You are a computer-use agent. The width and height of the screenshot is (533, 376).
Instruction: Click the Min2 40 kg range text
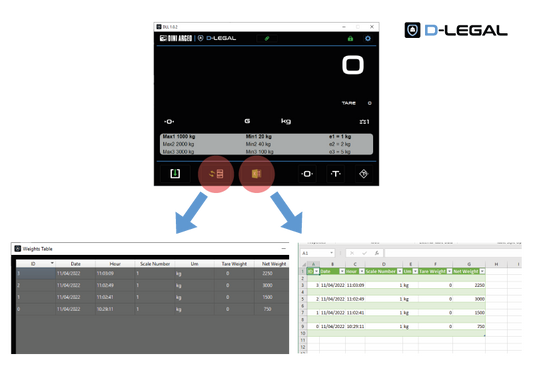[258, 144]
